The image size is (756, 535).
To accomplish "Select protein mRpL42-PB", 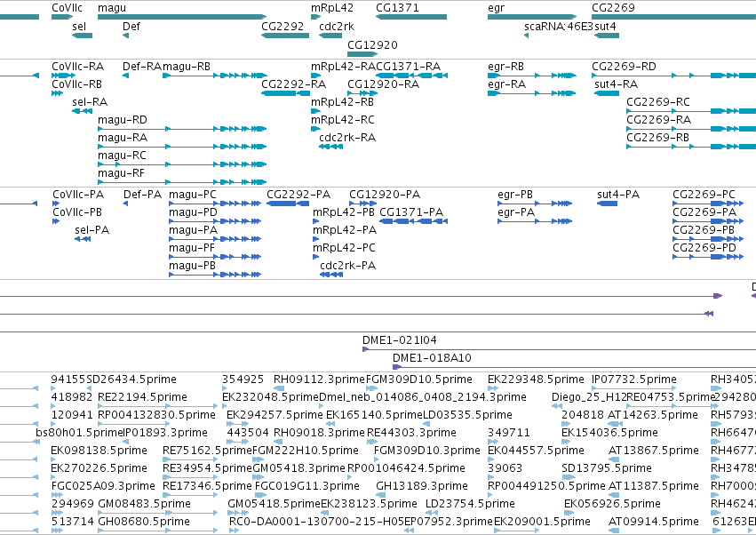I will [344, 212].
